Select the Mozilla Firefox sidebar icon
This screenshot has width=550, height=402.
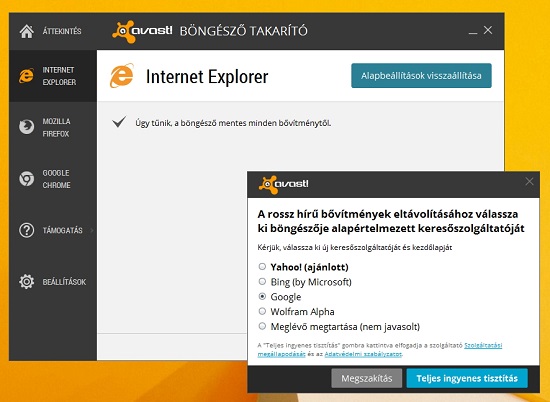click(x=27, y=127)
